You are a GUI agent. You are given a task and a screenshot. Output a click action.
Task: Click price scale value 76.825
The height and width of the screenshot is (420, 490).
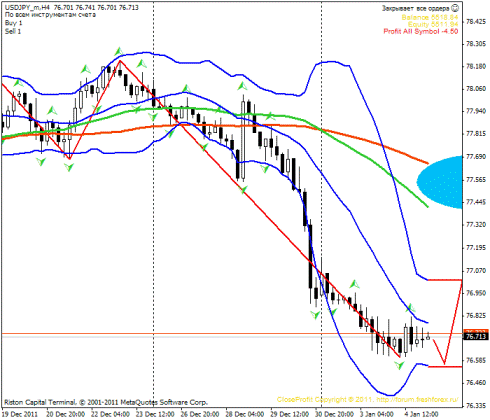point(476,315)
